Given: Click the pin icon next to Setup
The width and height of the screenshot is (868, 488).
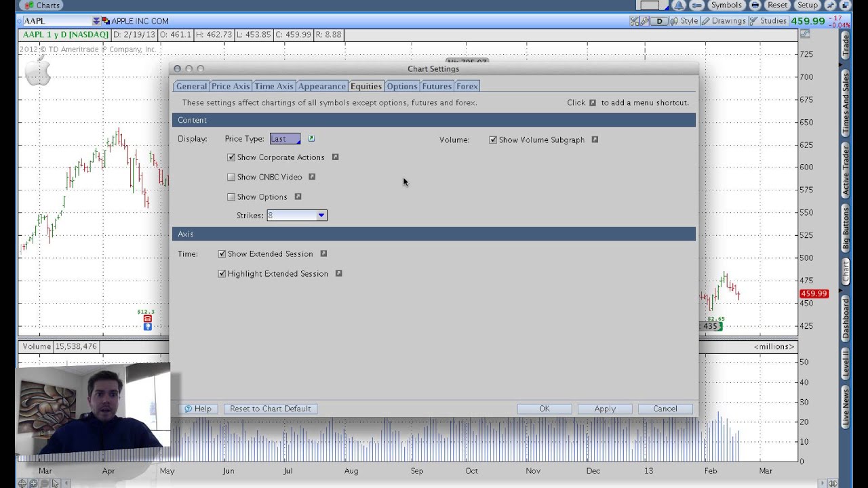Looking at the screenshot, I should [831, 5].
